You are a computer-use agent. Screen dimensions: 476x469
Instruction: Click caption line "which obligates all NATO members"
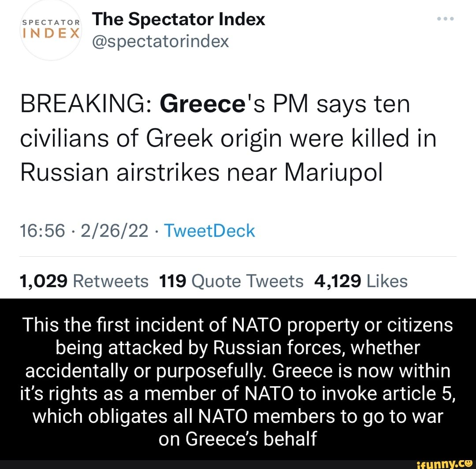(238, 417)
